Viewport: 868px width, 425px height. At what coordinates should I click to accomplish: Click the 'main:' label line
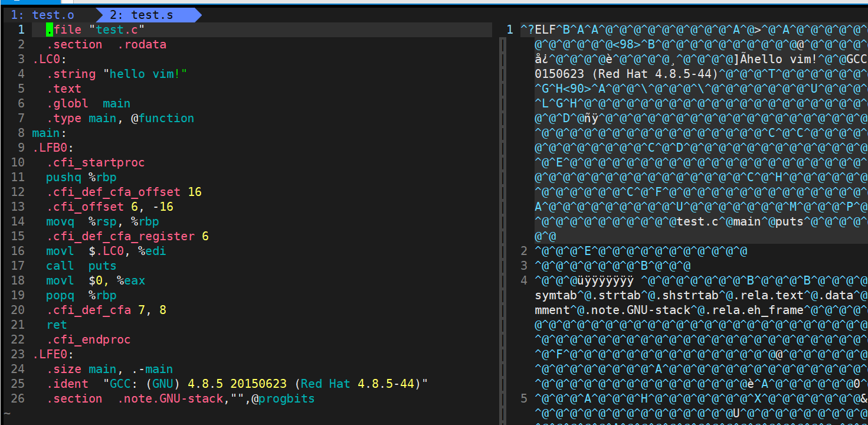[50, 133]
